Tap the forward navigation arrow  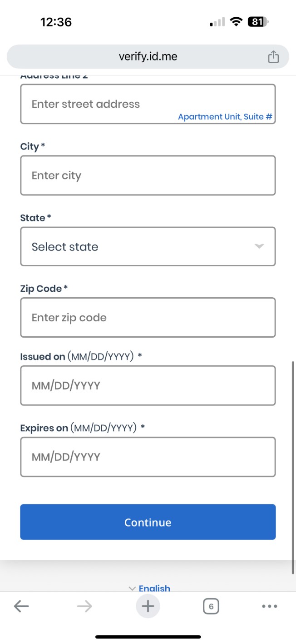coord(84,606)
